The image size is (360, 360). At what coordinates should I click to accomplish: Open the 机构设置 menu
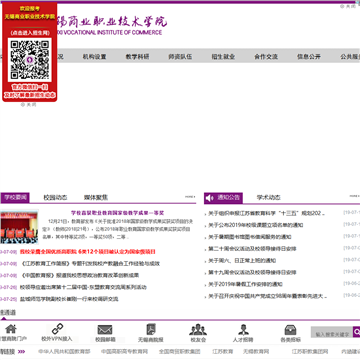click(x=94, y=57)
